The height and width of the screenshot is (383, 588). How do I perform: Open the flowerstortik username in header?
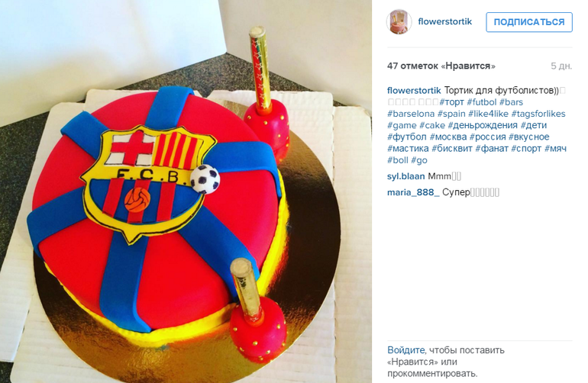[444, 21]
